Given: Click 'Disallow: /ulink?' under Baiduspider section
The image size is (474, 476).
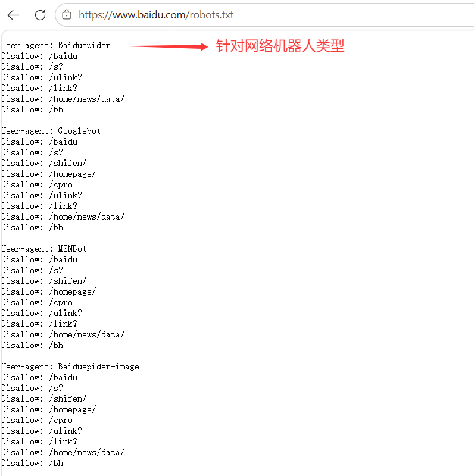Looking at the screenshot, I should tap(42, 77).
